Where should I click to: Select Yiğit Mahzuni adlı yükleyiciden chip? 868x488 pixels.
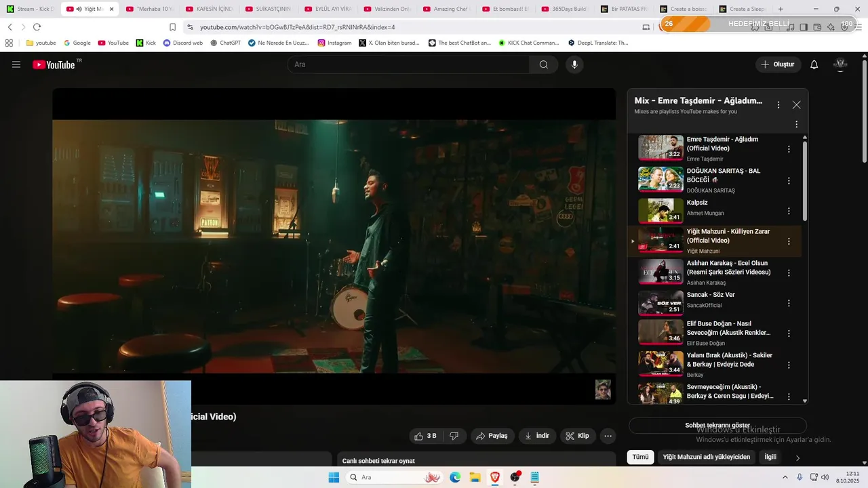coord(706,457)
